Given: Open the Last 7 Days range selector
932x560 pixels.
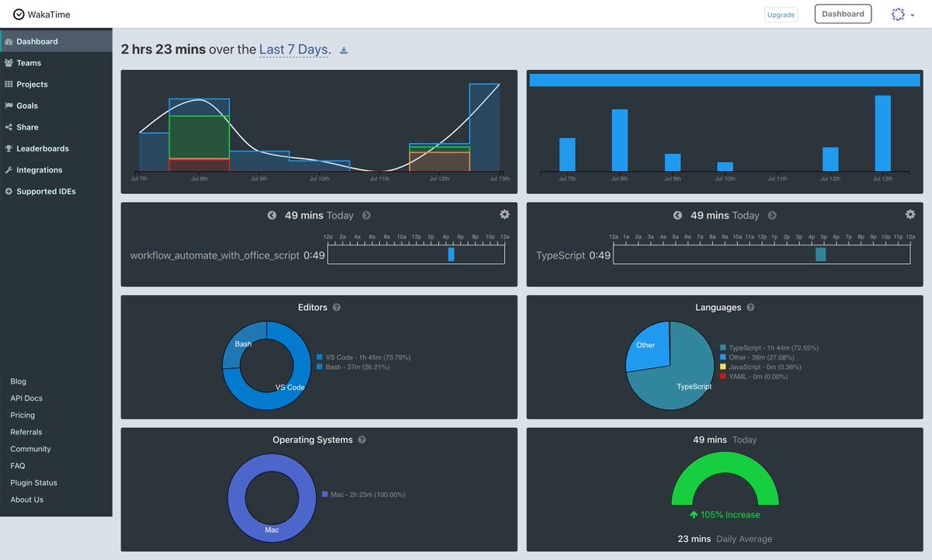Looking at the screenshot, I should click(294, 50).
